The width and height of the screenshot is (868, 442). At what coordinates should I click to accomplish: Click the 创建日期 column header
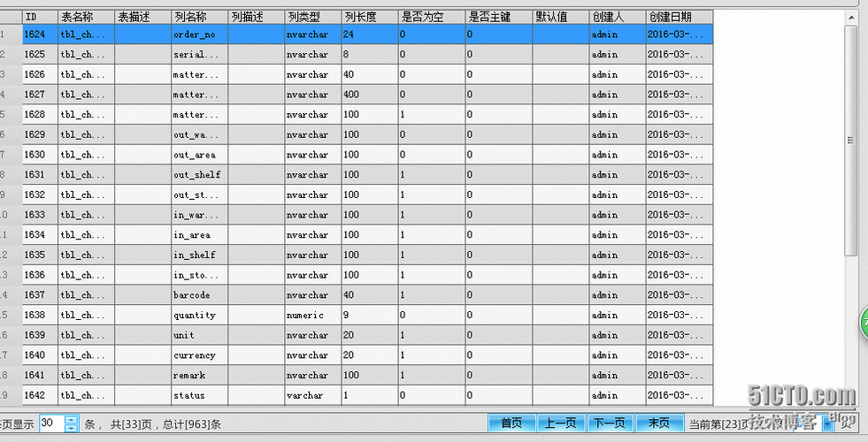[x=680, y=17]
